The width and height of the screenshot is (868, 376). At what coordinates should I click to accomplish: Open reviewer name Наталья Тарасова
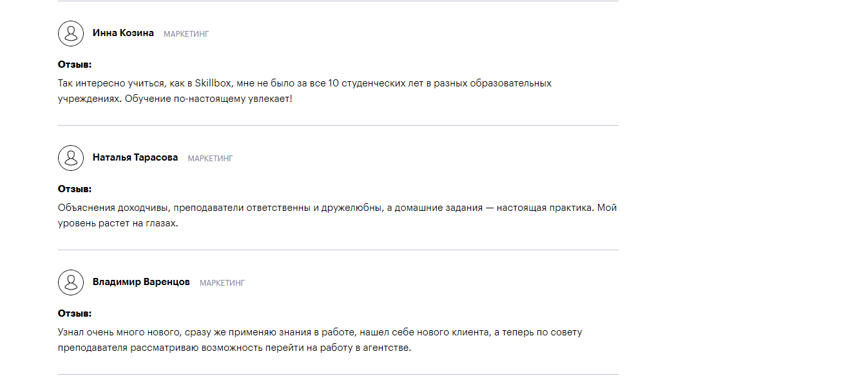pyautogui.click(x=135, y=157)
